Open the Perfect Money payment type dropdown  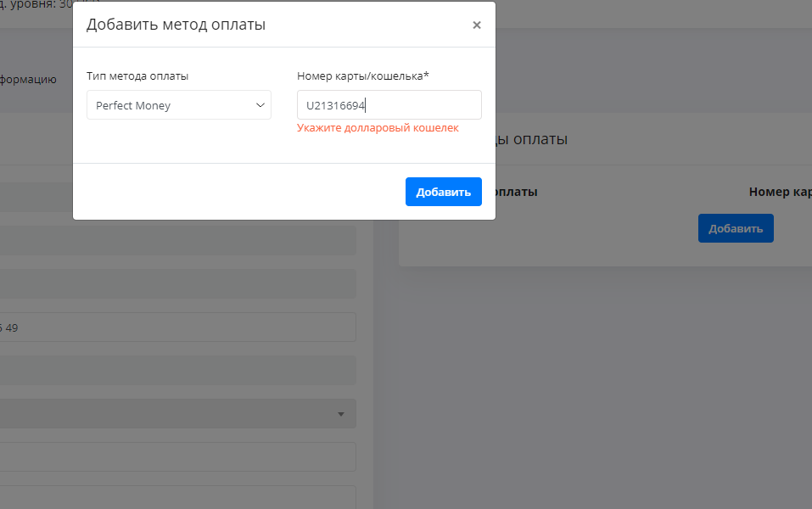(178, 105)
